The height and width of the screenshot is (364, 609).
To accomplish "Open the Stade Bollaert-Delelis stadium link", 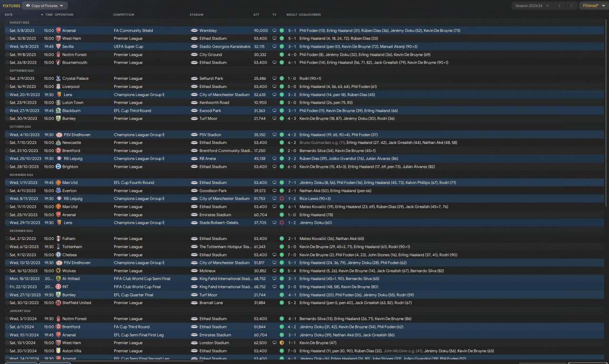I will 218,223.
